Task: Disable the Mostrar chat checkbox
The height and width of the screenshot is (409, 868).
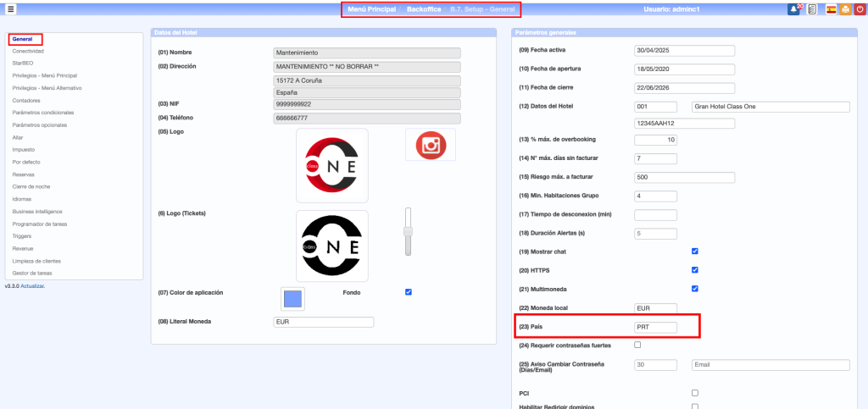Action: tap(695, 251)
